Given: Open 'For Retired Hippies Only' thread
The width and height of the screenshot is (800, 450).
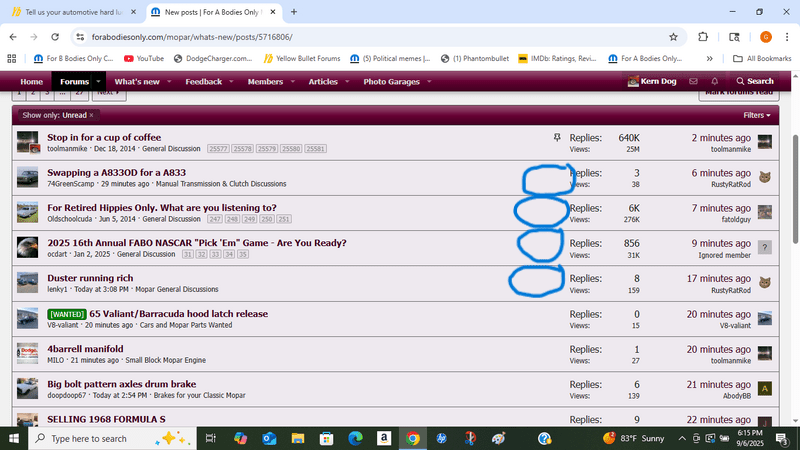Looking at the screenshot, I should point(162,208).
